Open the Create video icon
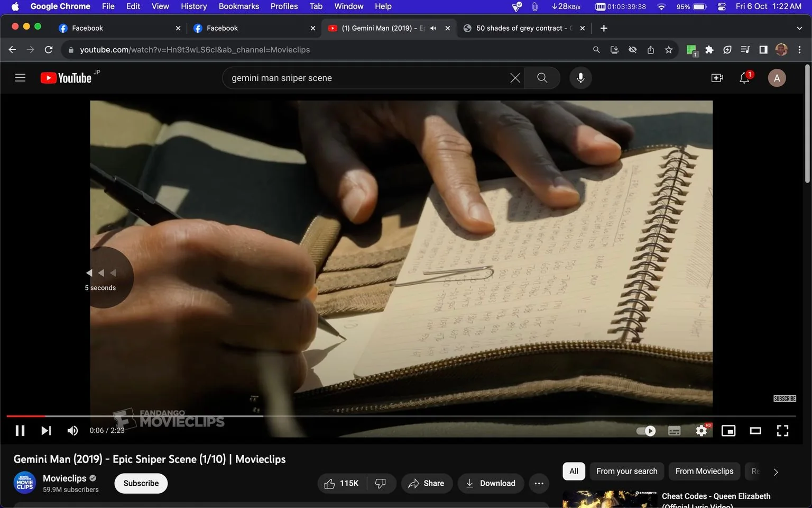 [x=717, y=78]
